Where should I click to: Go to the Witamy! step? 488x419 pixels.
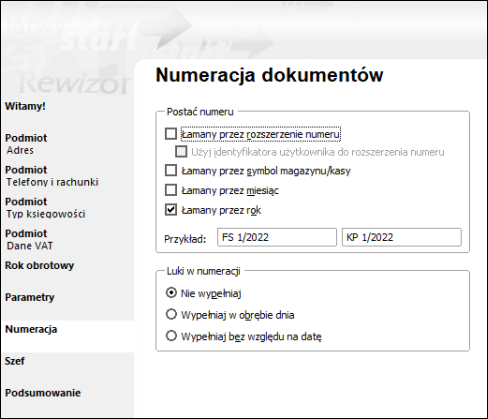(25, 106)
